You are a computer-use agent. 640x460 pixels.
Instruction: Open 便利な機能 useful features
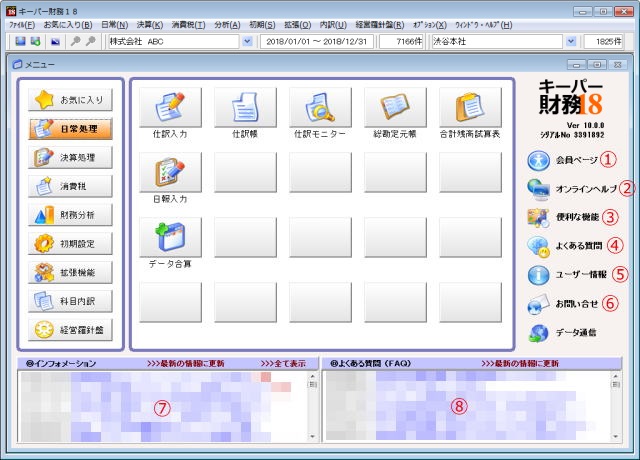[563, 218]
